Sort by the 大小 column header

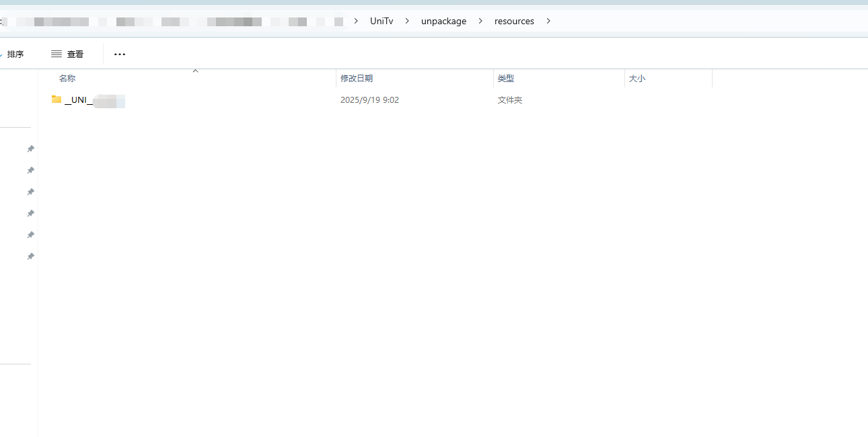(x=637, y=79)
